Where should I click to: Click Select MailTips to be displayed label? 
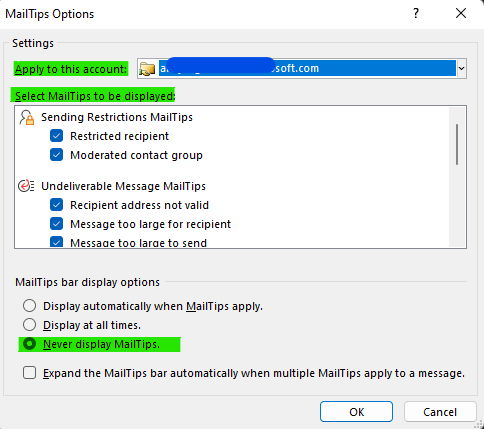tap(95, 96)
